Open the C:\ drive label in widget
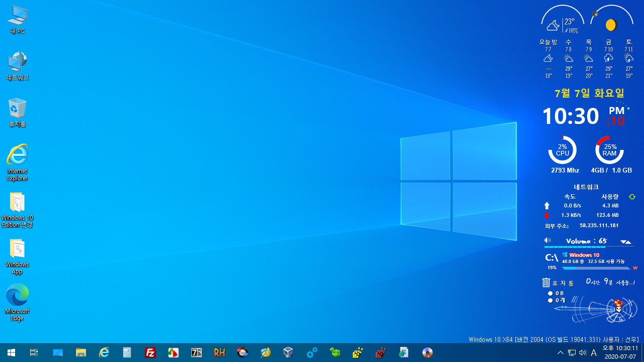The image size is (644, 362). click(x=552, y=258)
